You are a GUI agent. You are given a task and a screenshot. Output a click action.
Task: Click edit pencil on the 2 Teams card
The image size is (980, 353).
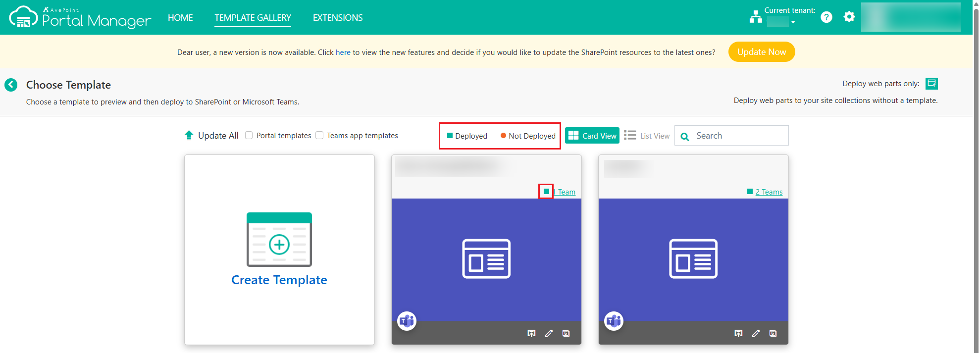point(756,333)
